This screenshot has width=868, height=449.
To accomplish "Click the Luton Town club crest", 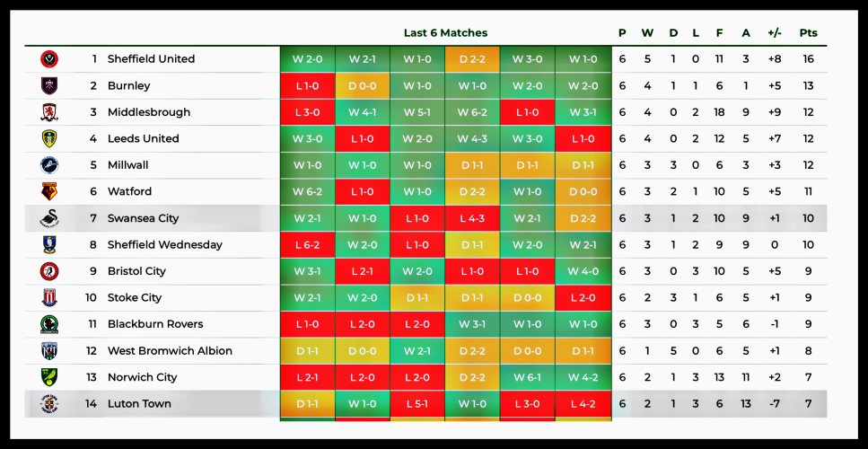I will coord(49,404).
